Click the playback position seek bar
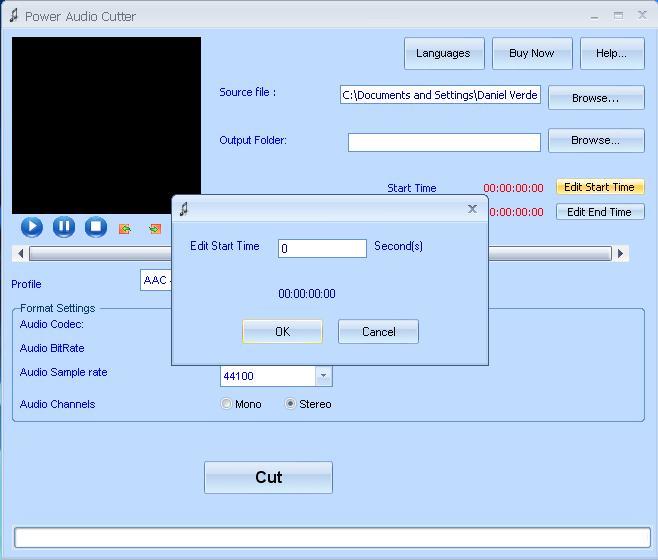Viewport: 658px width, 560px height. [x=320, y=254]
